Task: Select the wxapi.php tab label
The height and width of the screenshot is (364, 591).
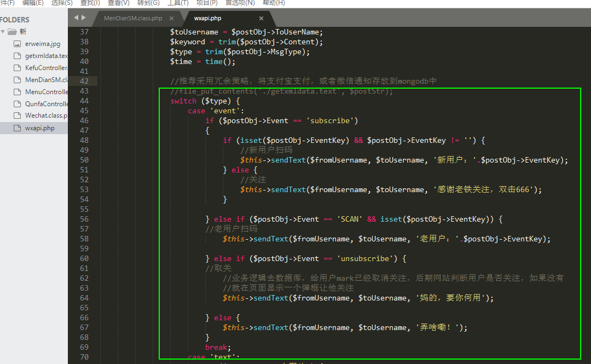Action: point(207,18)
